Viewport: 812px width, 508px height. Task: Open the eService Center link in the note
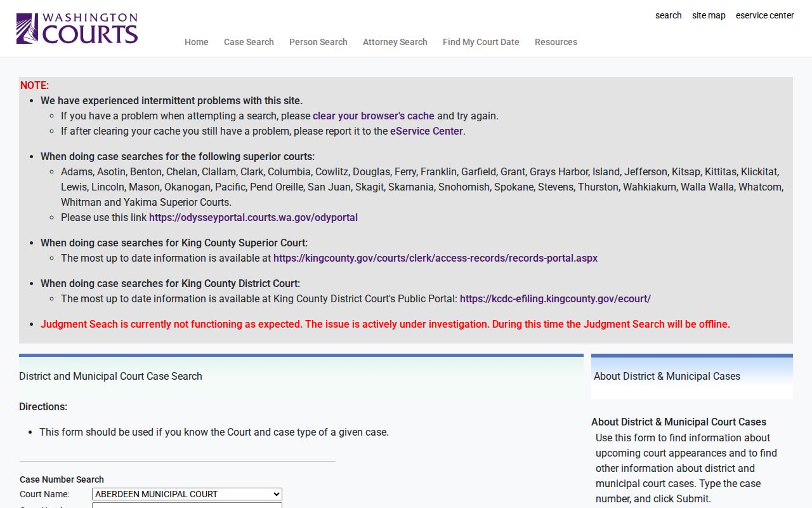[x=426, y=131]
